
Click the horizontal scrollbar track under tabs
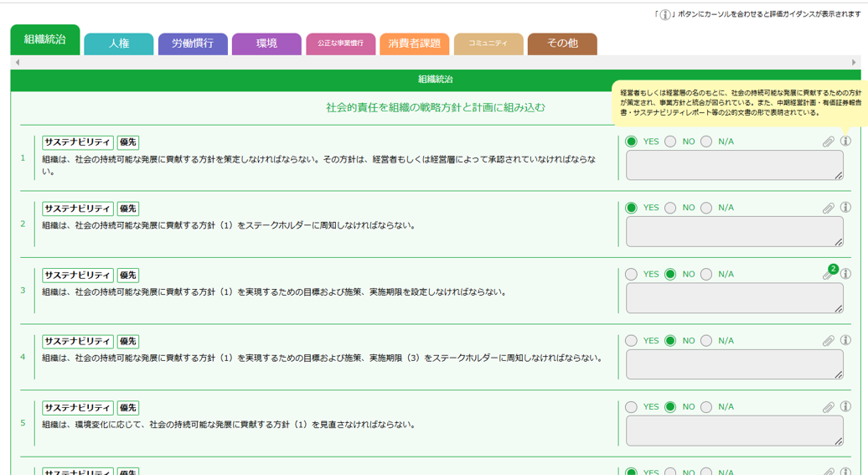click(436, 63)
